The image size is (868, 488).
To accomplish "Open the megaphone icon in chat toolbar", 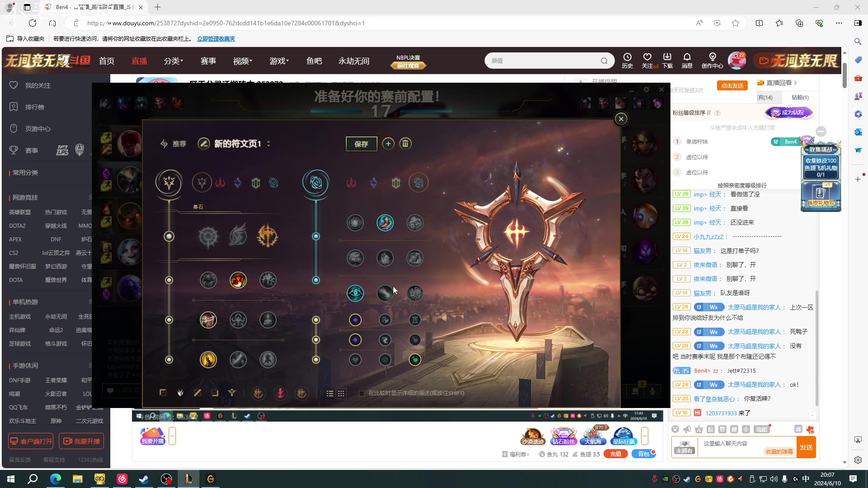I will click(687, 429).
